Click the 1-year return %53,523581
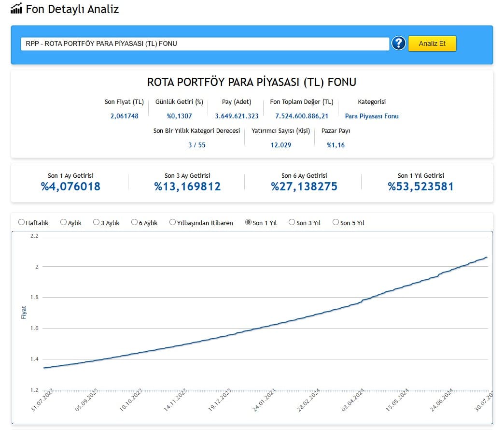This screenshot has height=430, width=504. pyautogui.click(x=421, y=186)
